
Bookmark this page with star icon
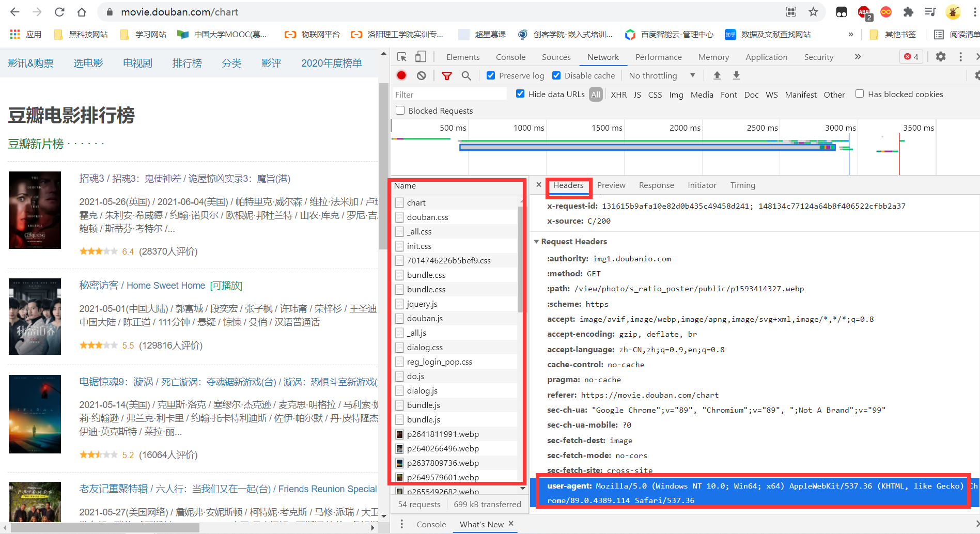[x=813, y=12]
